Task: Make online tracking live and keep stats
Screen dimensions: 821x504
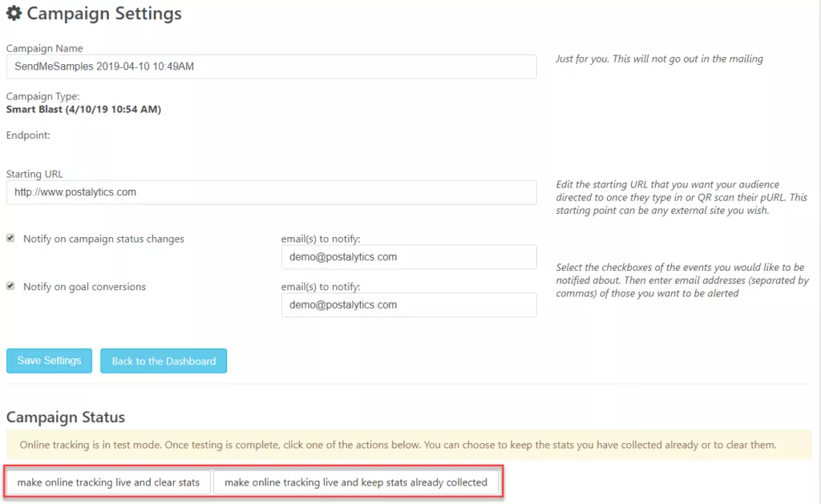Action: 356,482
